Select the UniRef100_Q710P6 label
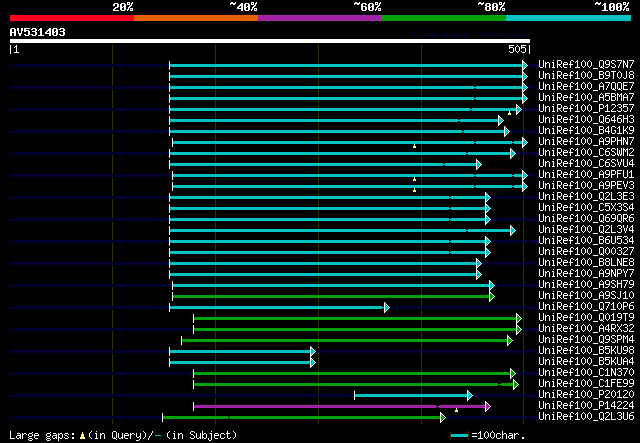The width and height of the screenshot is (640, 443). (586, 307)
